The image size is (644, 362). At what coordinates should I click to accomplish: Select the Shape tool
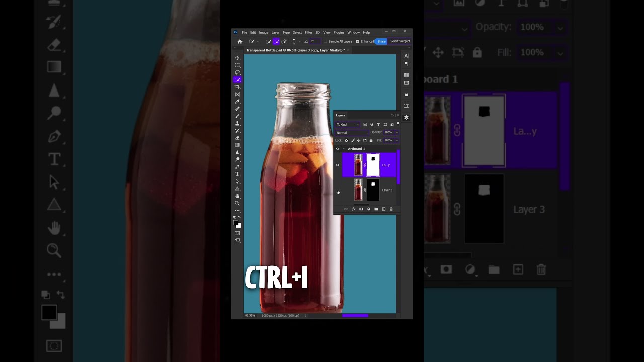pyautogui.click(x=237, y=189)
